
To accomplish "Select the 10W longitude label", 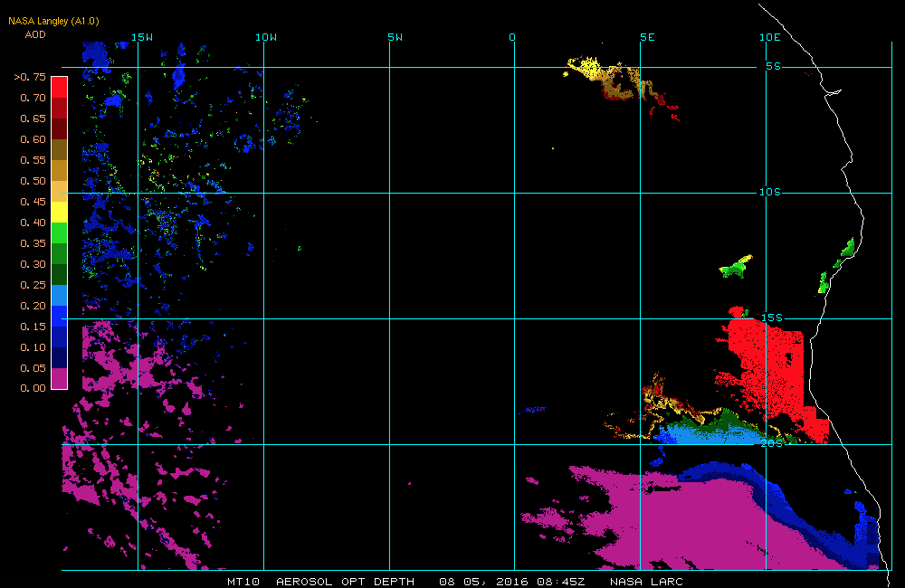I will coord(265,37).
